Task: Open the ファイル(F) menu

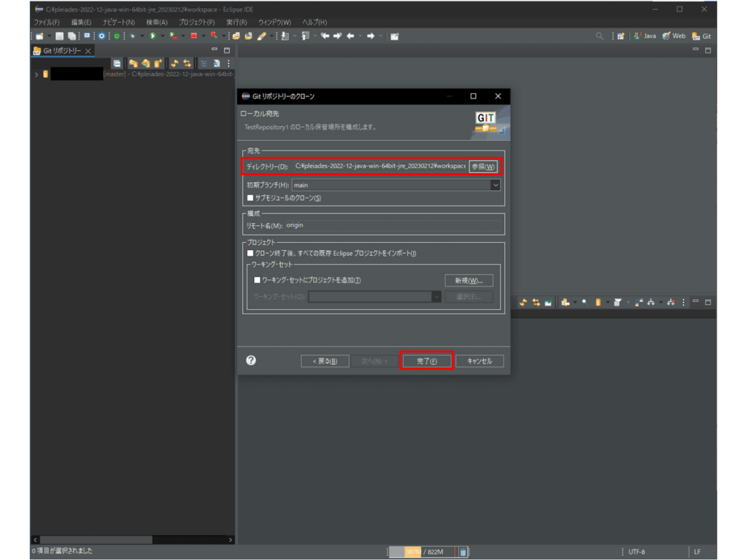Action: [x=47, y=23]
